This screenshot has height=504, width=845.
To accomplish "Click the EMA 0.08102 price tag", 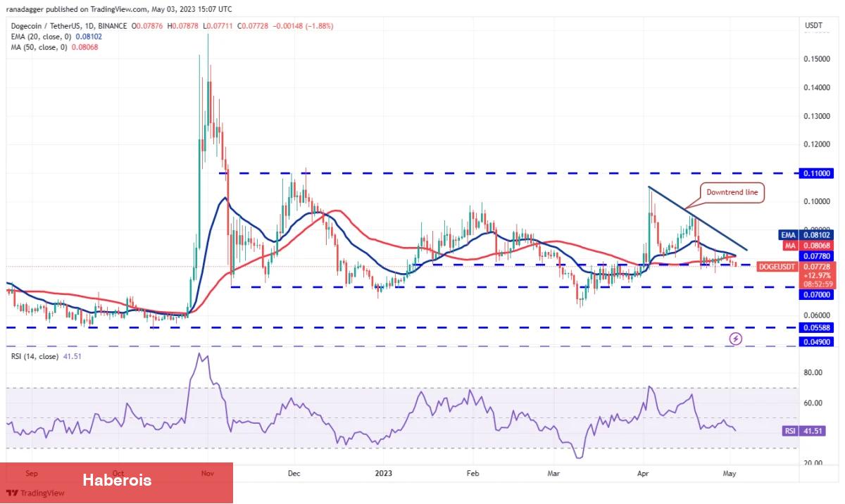I will point(806,235).
